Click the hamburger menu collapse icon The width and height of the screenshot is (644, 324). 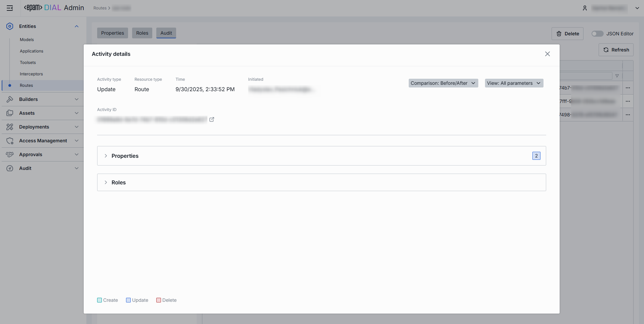(x=10, y=8)
